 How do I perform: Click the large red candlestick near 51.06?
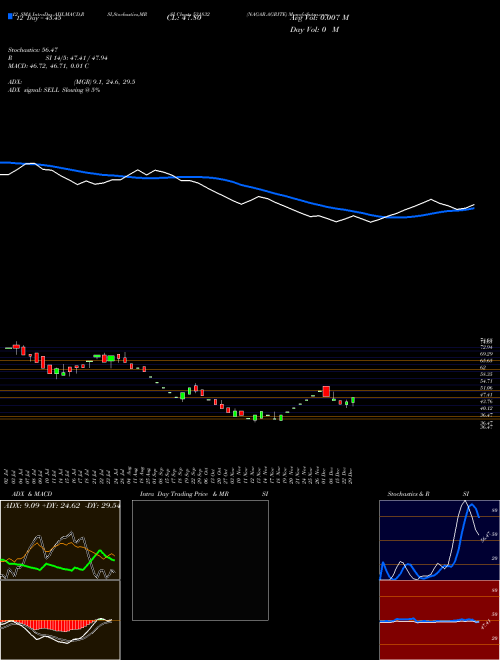(326, 391)
